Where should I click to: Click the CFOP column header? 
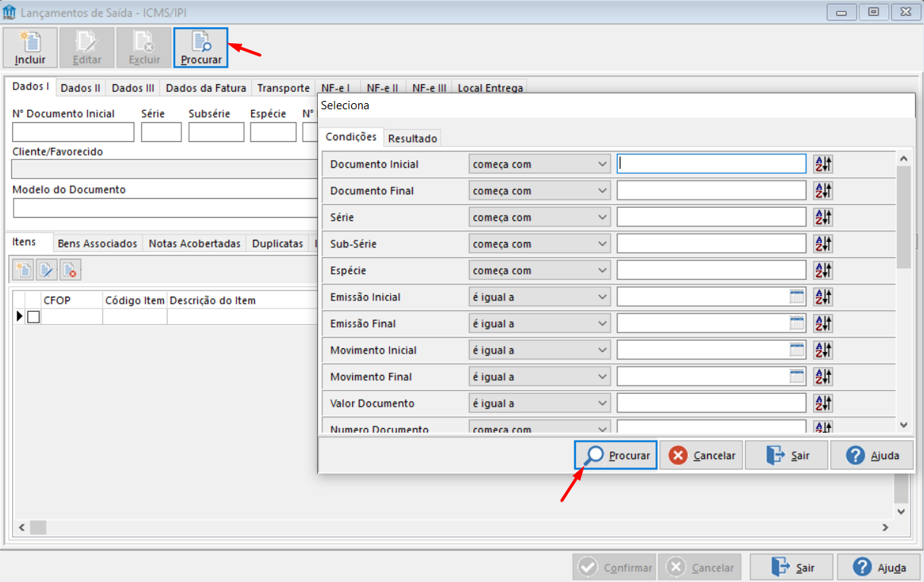pos(72,300)
